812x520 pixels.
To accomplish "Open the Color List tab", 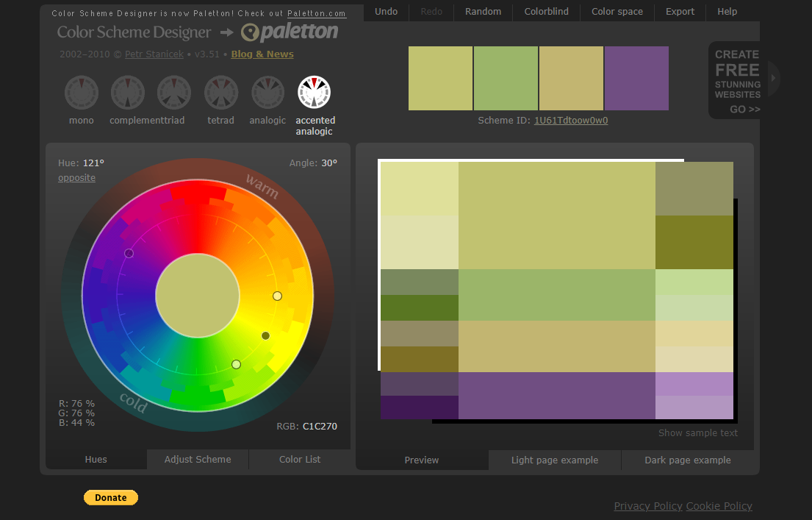I will [300, 460].
